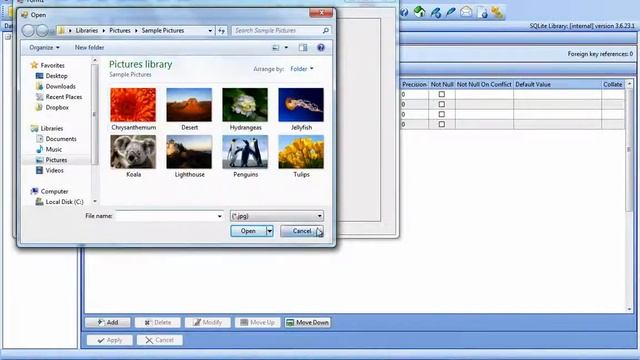Click the document with lock toolbar icon
This screenshot has height=360, width=640.
coord(482,13)
